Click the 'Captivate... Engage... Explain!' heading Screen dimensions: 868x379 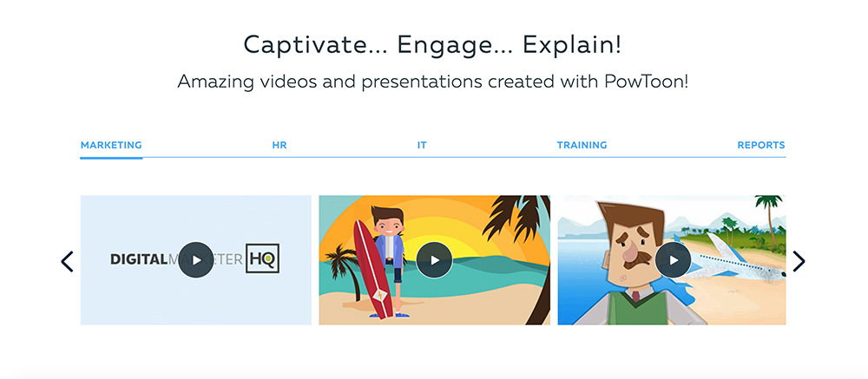(x=433, y=45)
